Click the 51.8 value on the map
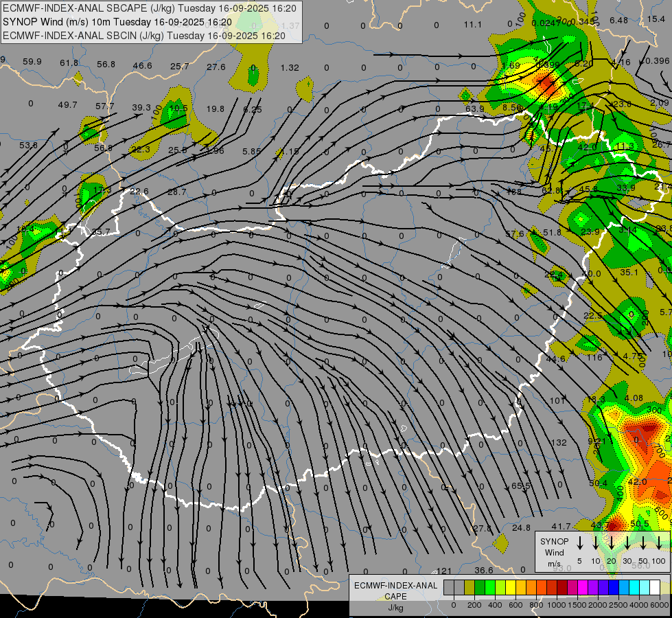 pyautogui.click(x=552, y=233)
